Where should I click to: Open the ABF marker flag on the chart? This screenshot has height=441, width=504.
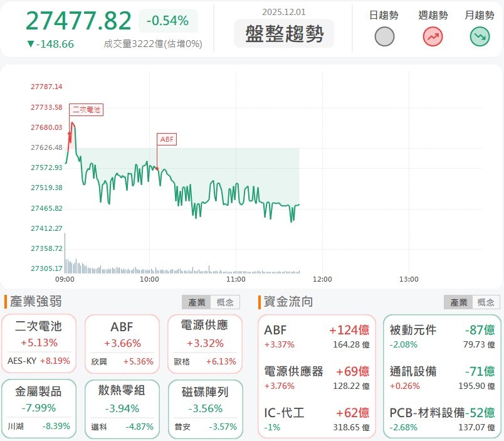166,139
